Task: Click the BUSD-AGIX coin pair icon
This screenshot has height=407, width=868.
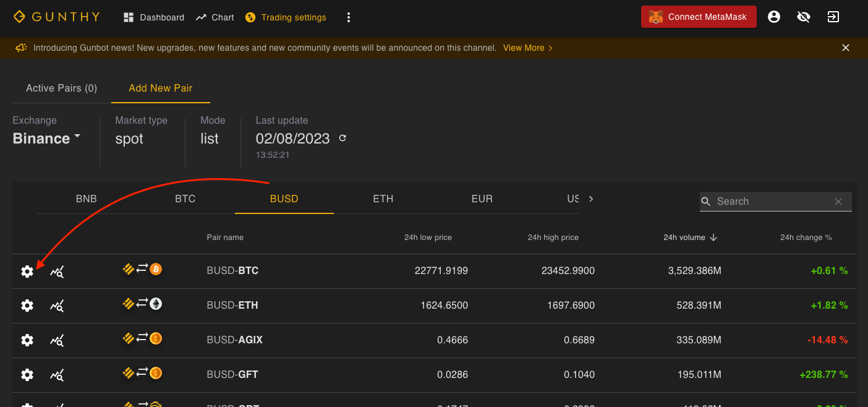Action: tap(142, 338)
